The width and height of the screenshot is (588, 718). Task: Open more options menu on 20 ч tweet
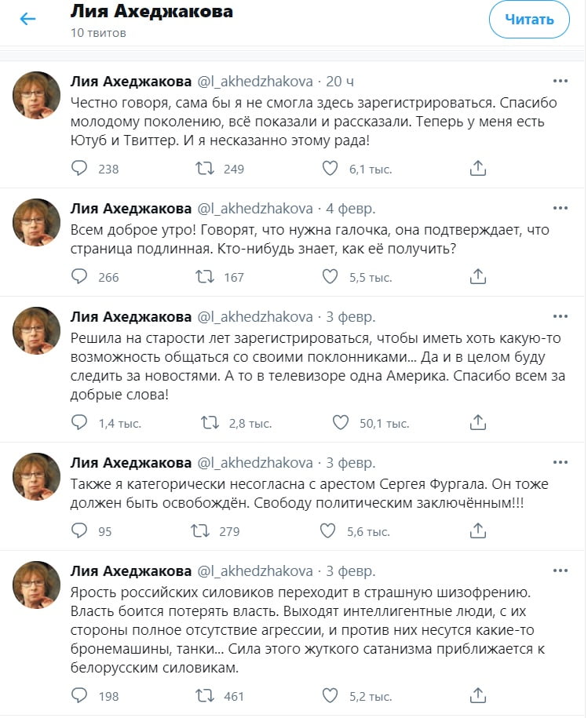(x=560, y=81)
